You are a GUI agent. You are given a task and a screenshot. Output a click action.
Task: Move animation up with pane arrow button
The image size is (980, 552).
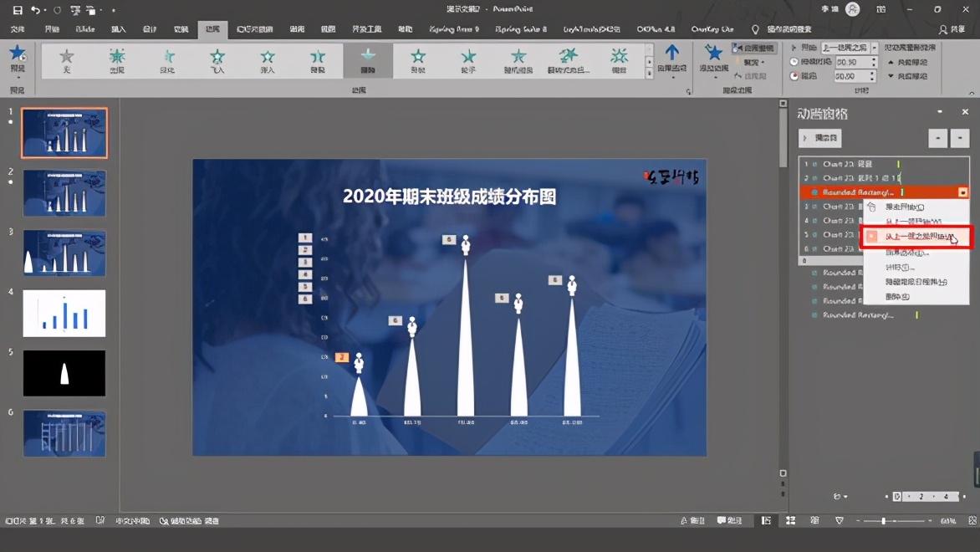click(x=937, y=137)
